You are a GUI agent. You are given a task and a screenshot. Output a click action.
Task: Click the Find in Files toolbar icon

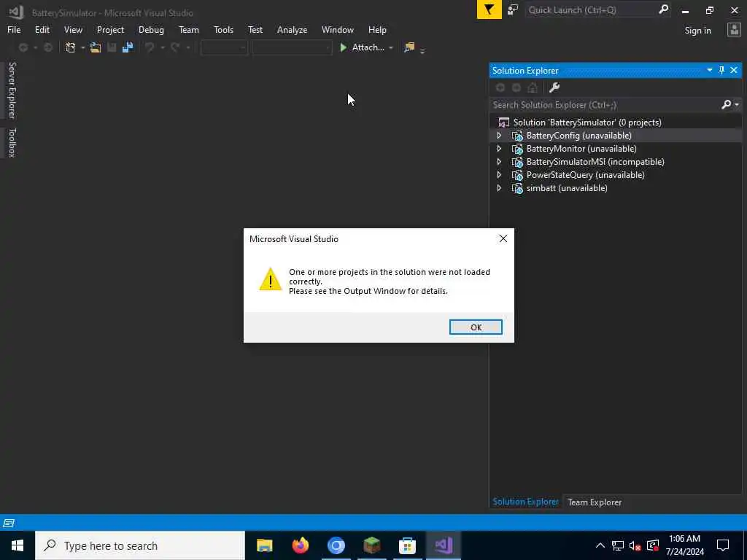pyautogui.click(x=409, y=47)
